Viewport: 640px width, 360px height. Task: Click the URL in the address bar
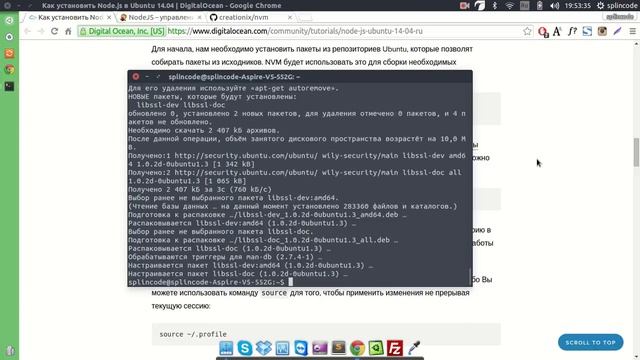point(295,31)
